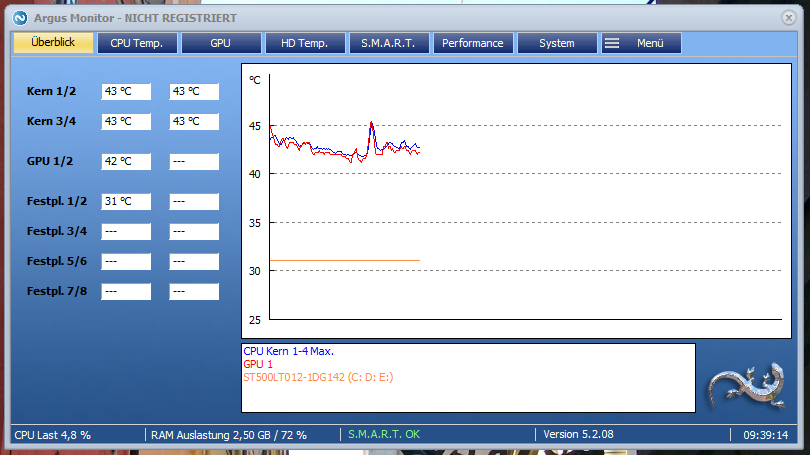Open the GPU tab
This screenshot has width=810, height=455.
click(x=221, y=43)
